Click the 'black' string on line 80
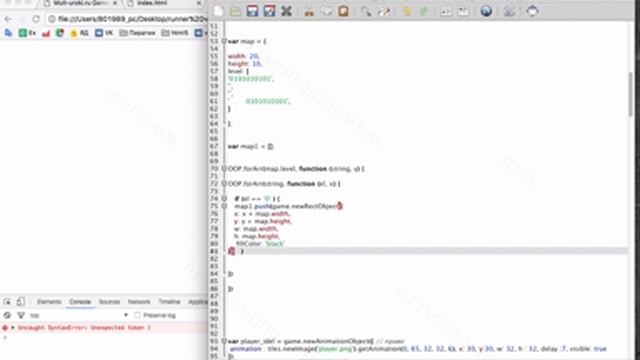 [275, 244]
